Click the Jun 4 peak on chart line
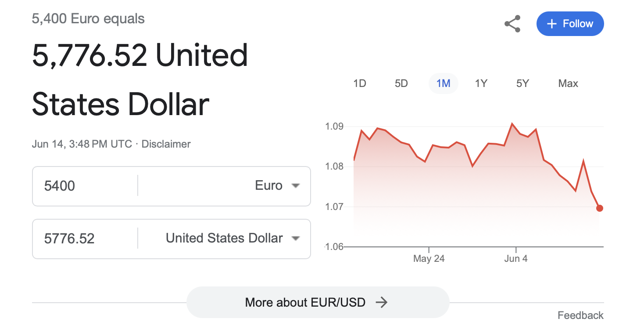This screenshot has width=644, height=333. 512,124
